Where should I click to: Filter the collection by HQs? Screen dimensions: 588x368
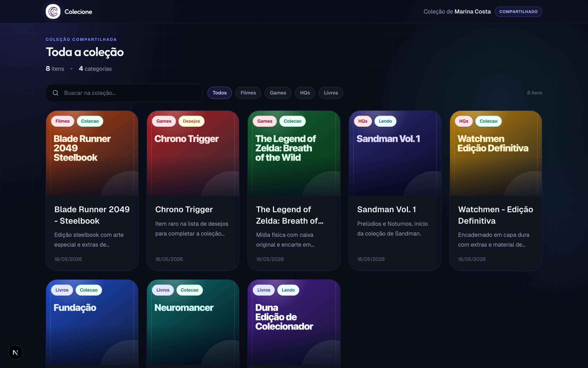[x=305, y=93]
